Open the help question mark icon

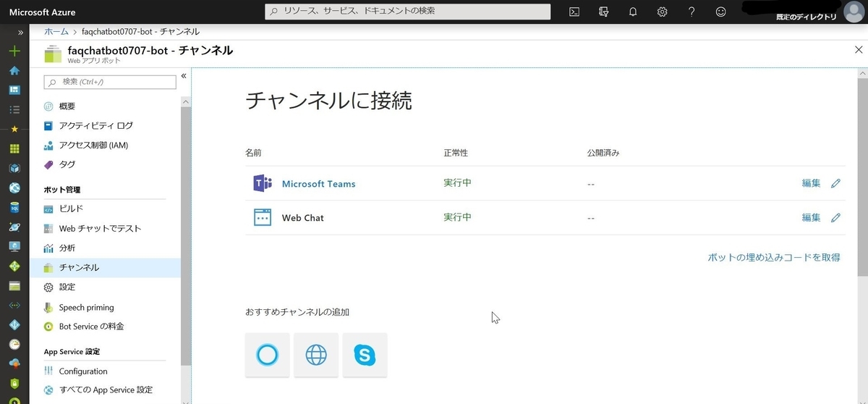(692, 12)
